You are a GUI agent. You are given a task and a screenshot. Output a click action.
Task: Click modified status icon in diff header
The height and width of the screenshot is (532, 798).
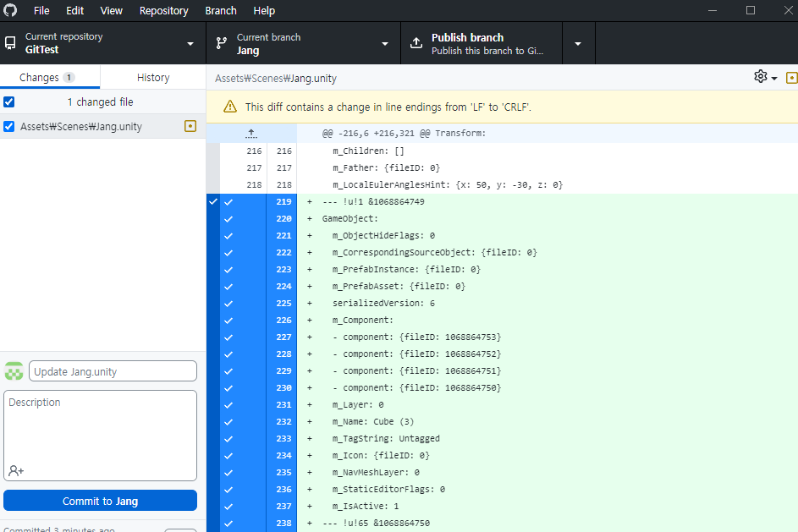click(792, 77)
